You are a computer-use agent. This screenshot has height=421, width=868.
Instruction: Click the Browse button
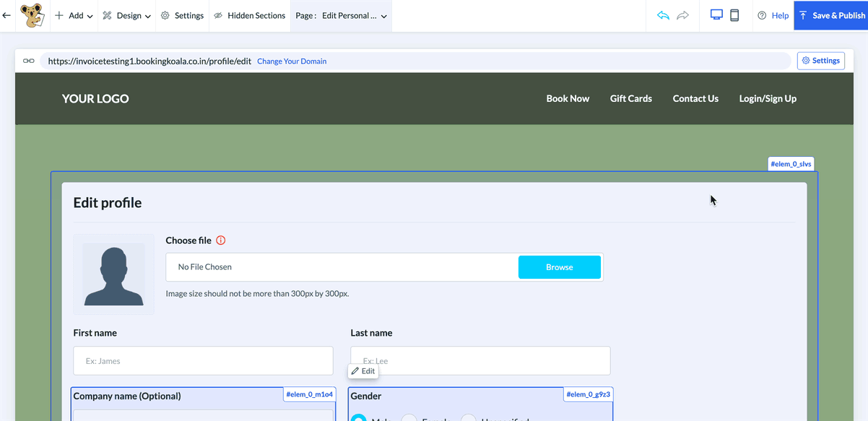pyautogui.click(x=560, y=267)
